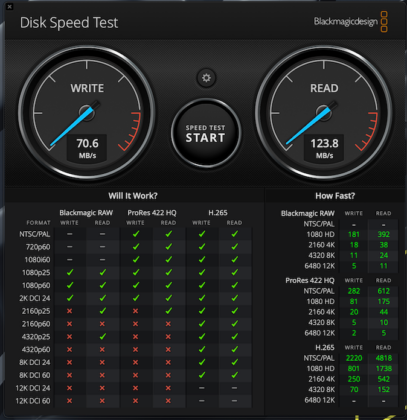Click the 123.8 MB/s read readout

tap(324, 148)
